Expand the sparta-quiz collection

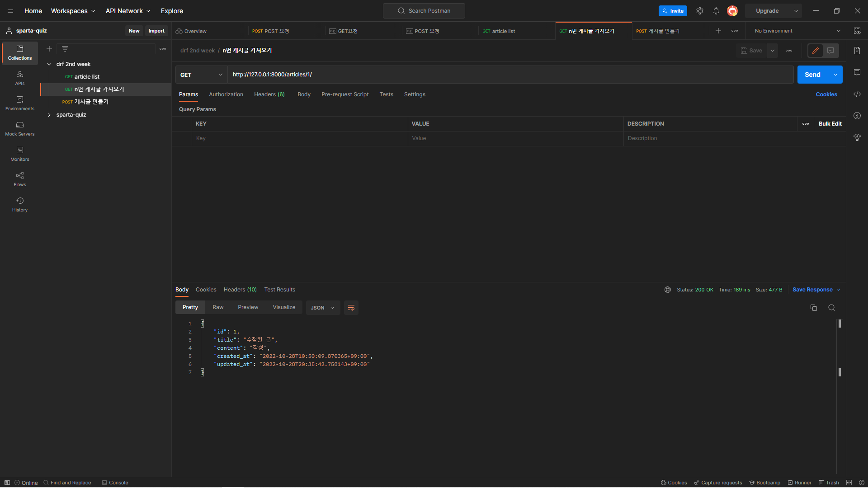[49, 115]
